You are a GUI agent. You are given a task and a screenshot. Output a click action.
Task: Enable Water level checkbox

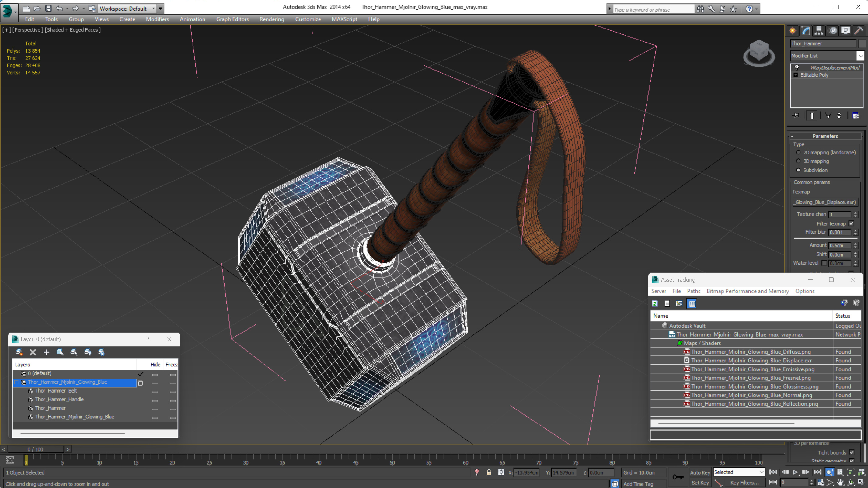824,263
